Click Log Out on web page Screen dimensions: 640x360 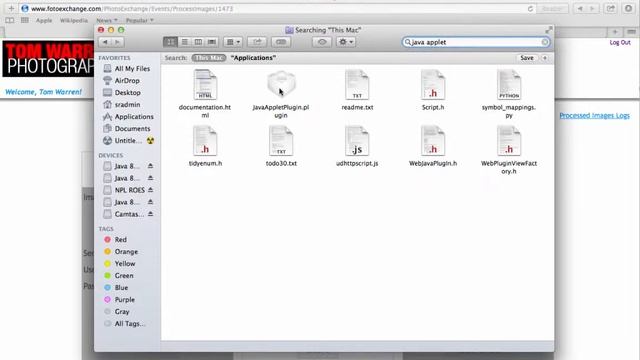pyautogui.click(x=620, y=42)
